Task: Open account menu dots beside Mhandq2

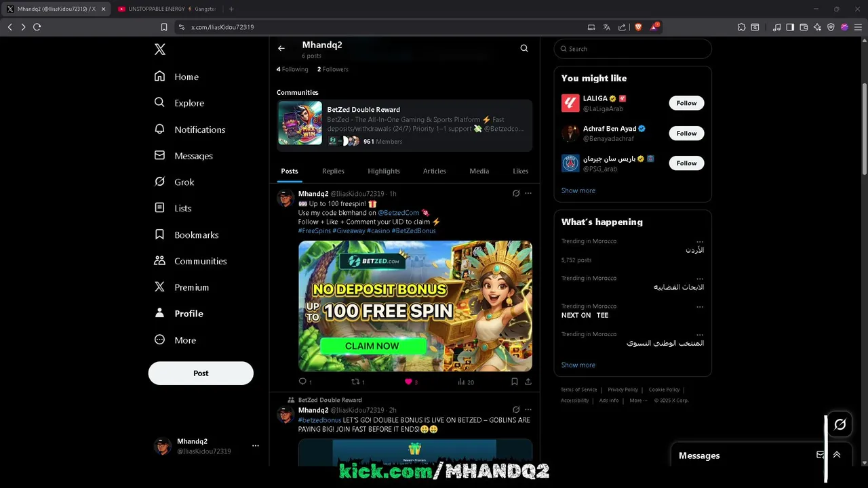Action: 256,446
